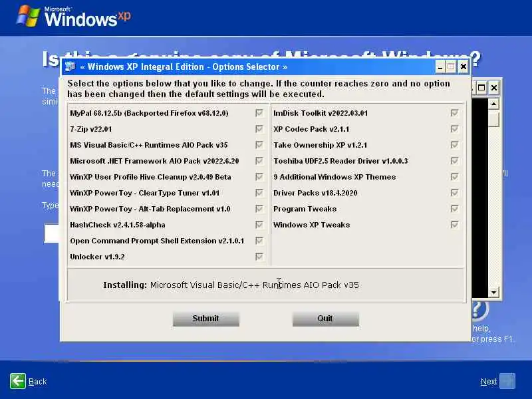
Task: Click 'XP Codec Pack v2.1.1' label text
Action: click(311, 129)
